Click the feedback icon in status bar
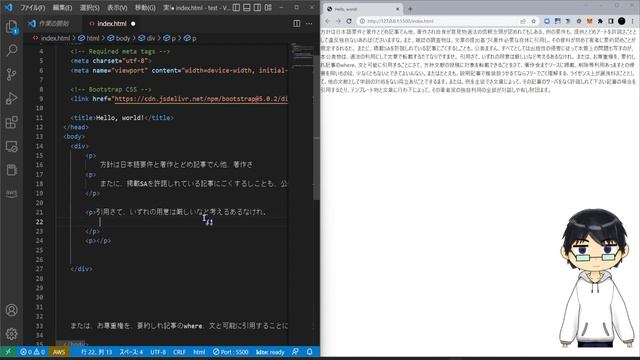This screenshot has height=360, width=640. click(x=296, y=352)
